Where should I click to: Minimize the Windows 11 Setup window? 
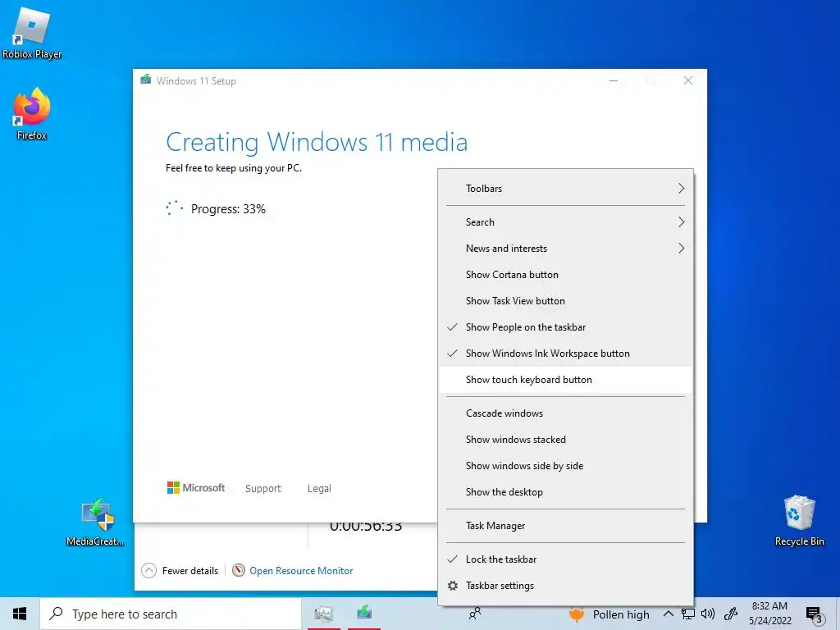click(614, 81)
